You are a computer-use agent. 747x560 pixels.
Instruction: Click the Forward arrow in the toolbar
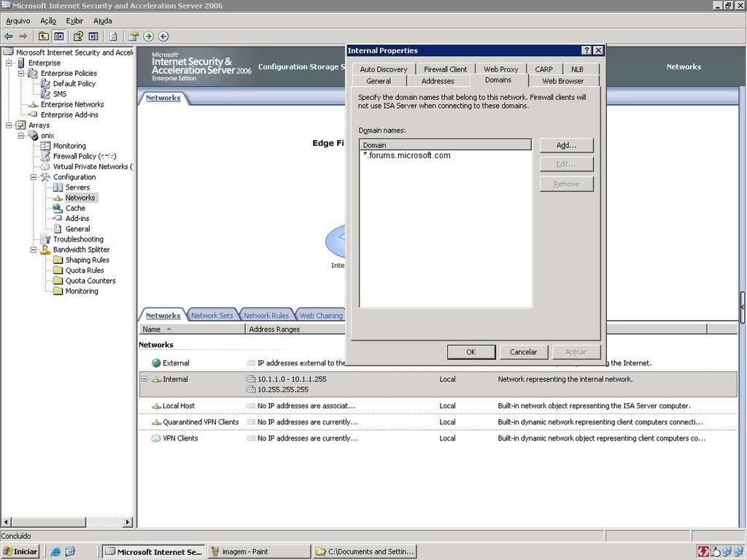point(23,36)
